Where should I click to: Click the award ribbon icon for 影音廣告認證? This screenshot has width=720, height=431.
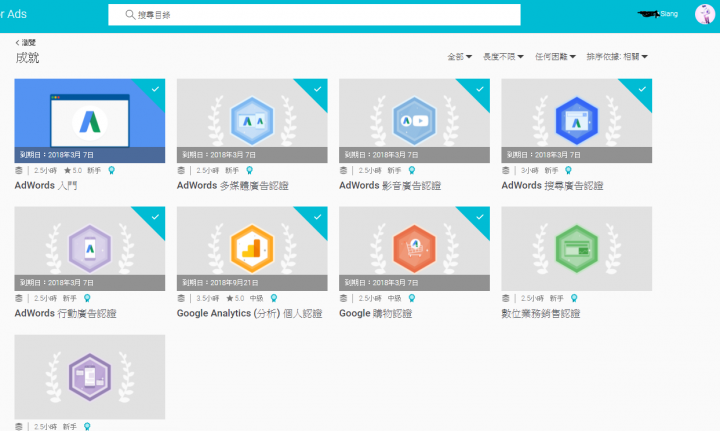pyautogui.click(x=412, y=170)
